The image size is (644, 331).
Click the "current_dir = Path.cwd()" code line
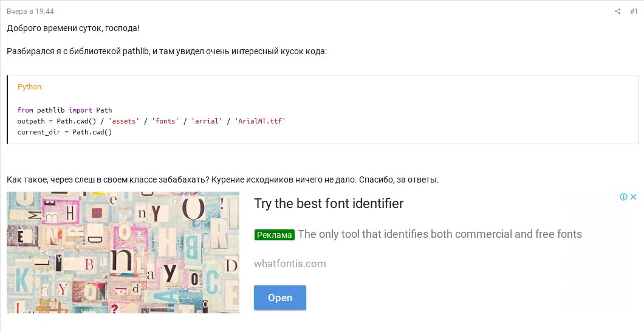pos(64,132)
